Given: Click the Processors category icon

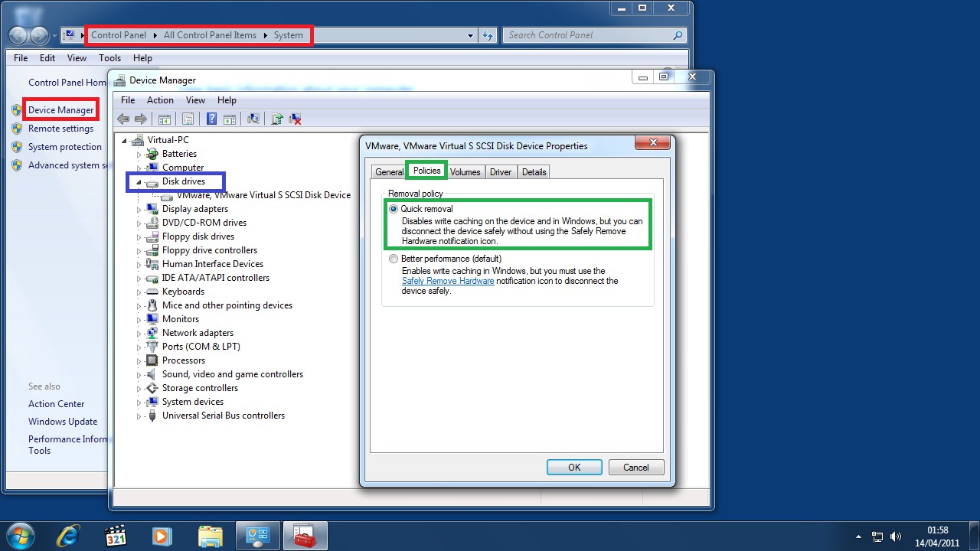Looking at the screenshot, I should [x=152, y=360].
